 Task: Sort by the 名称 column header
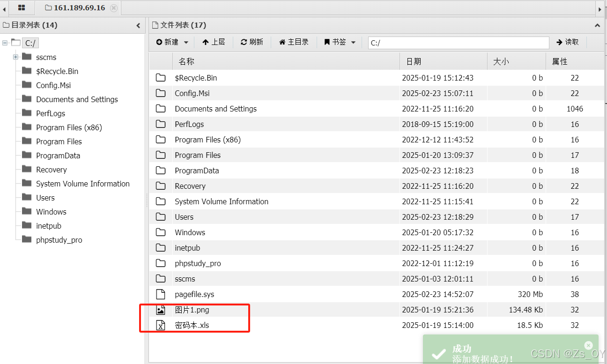(286, 61)
